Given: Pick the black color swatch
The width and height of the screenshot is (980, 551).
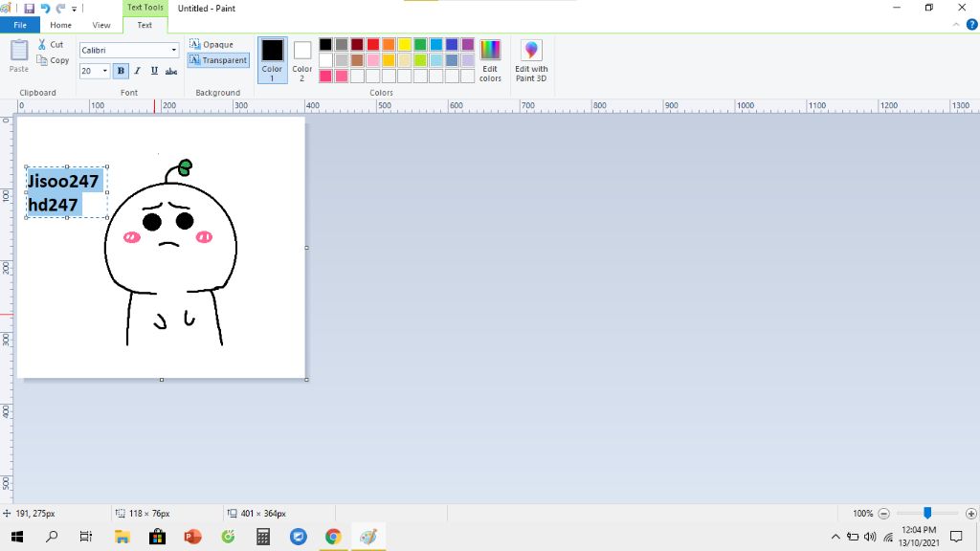Looking at the screenshot, I should click(325, 44).
